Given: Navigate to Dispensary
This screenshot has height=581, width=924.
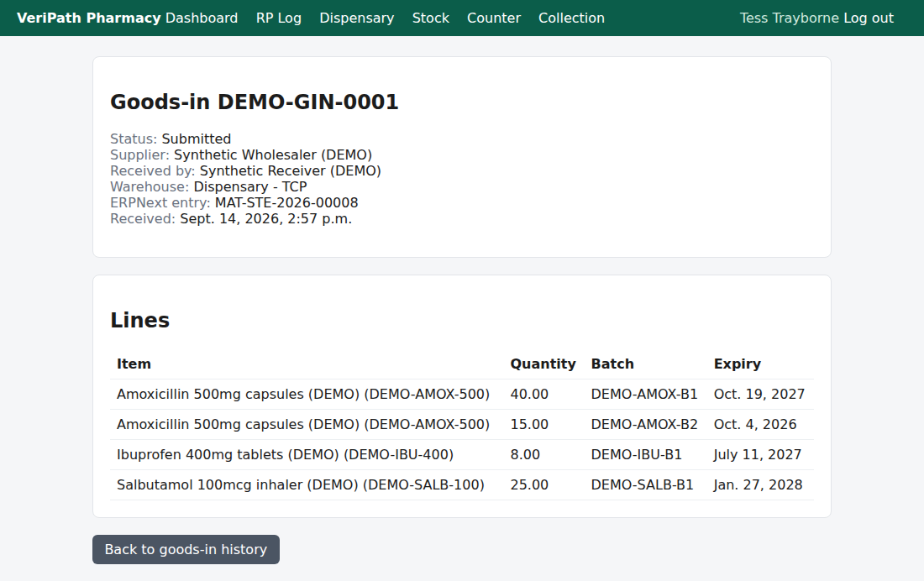Looking at the screenshot, I should tap(356, 18).
